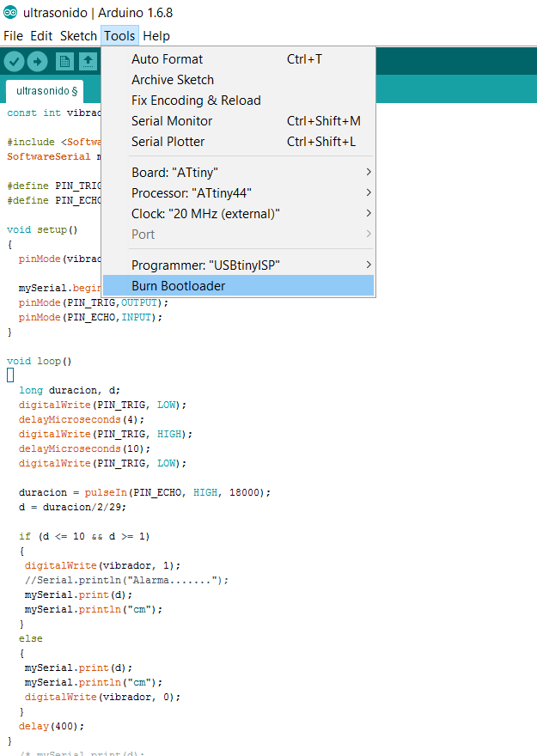This screenshot has width=537, height=756.
Task: Click the Verify checkmark toolbar button
Action: pos(14,61)
